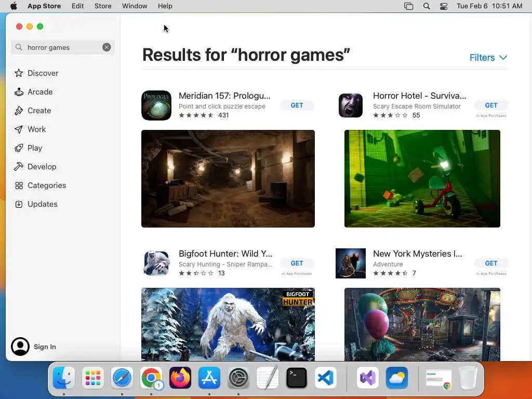This screenshot has width=532, height=399.
Task: Open Meridian 157 Prologue app icon
Action: [156, 105]
